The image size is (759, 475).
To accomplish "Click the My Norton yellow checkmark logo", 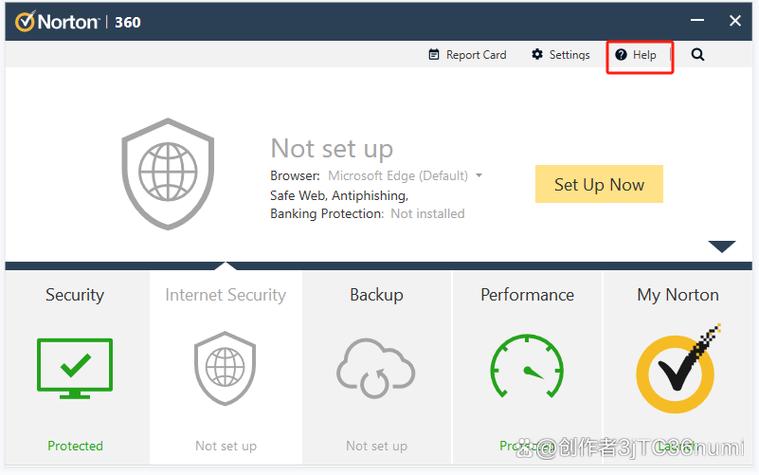I will 678,368.
